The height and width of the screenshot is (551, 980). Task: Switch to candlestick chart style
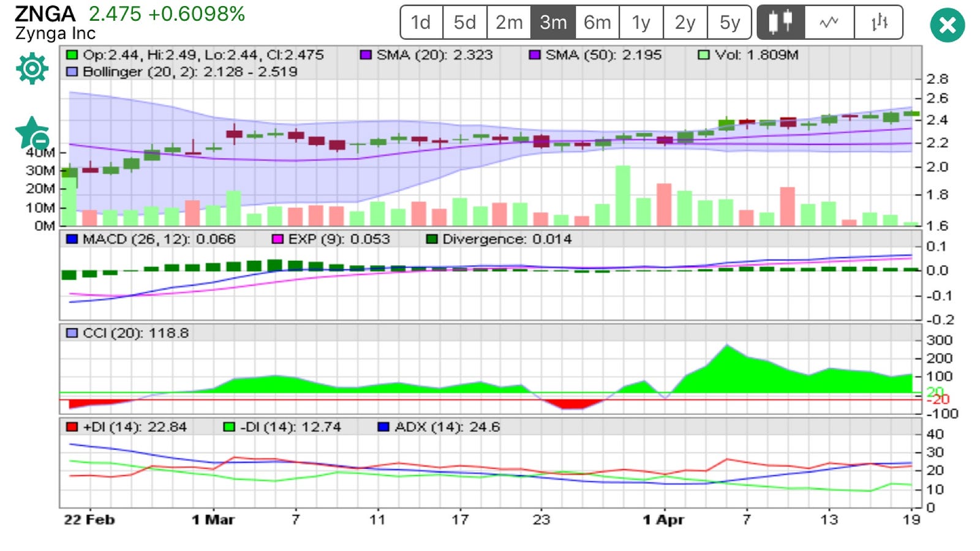point(781,23)
